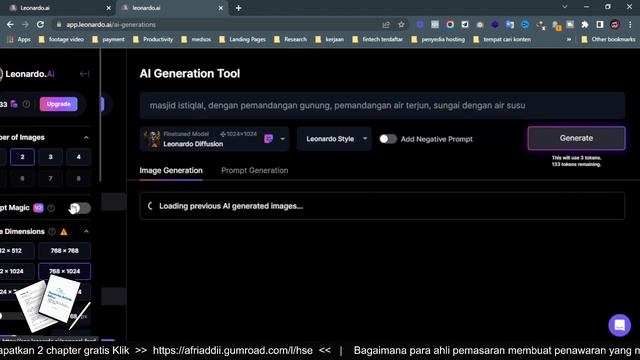
Task: Open the Research bookmark folder
Action: coord(291,39)
